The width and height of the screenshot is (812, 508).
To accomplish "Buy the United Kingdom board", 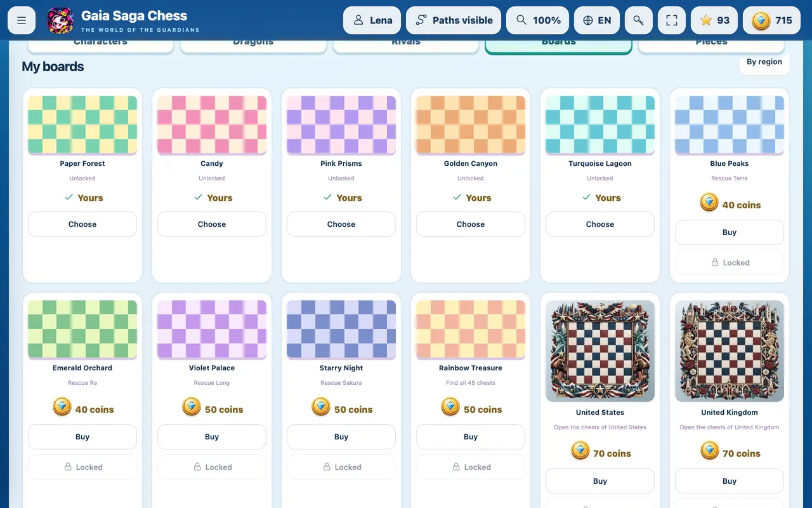I will tap(730, 481).
